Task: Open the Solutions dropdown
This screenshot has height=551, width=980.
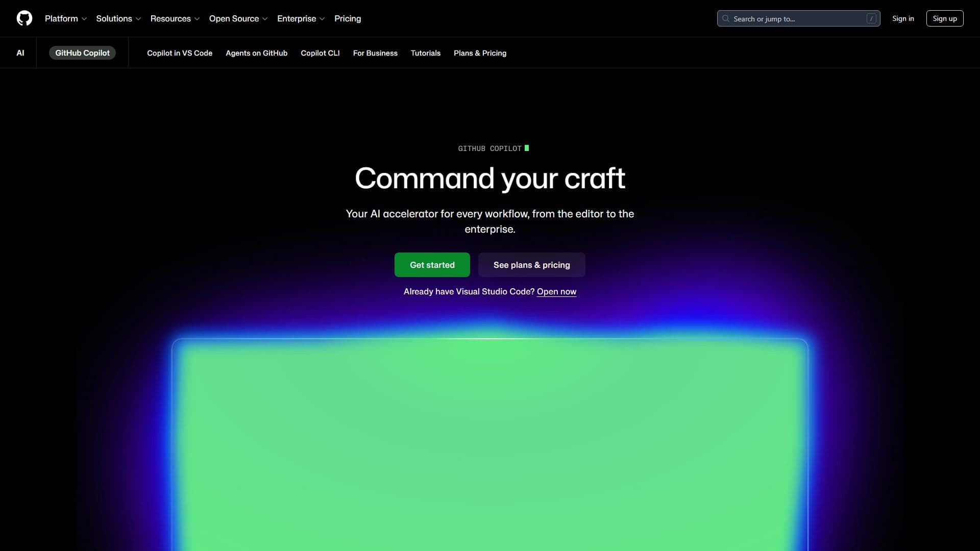Action: (118, 18)
